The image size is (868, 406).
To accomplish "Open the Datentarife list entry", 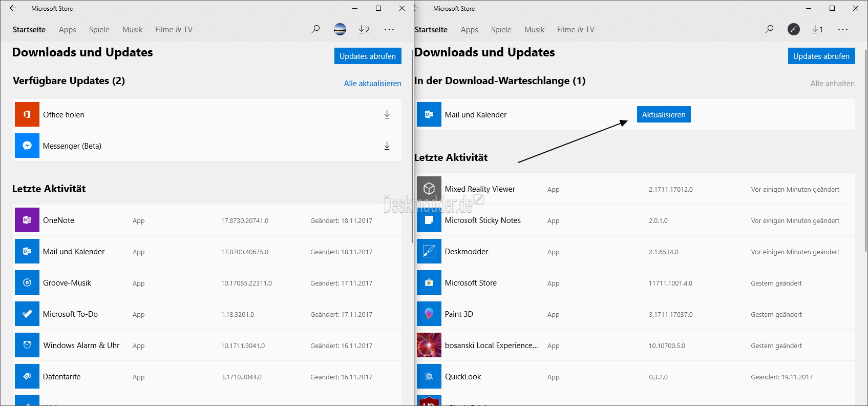I will (207, 376).
